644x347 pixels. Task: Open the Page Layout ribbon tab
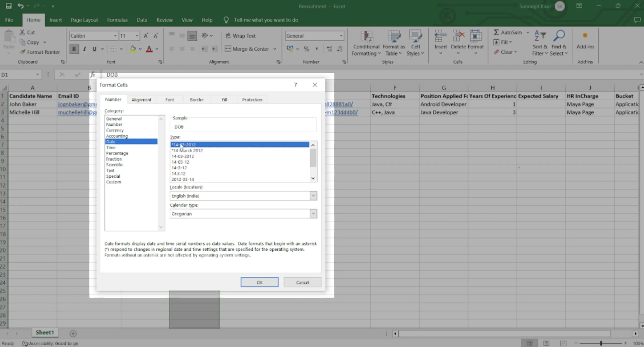point(84,20)
